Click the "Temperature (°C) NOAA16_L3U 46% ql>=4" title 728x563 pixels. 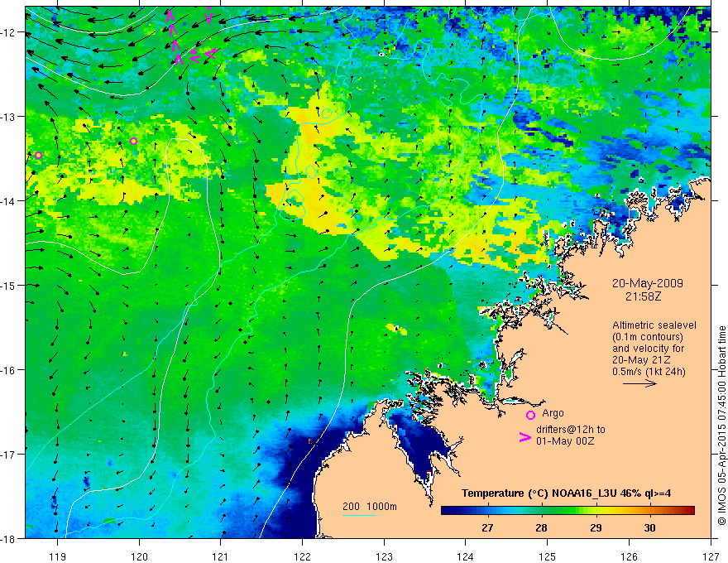click(x=567, y=493)
